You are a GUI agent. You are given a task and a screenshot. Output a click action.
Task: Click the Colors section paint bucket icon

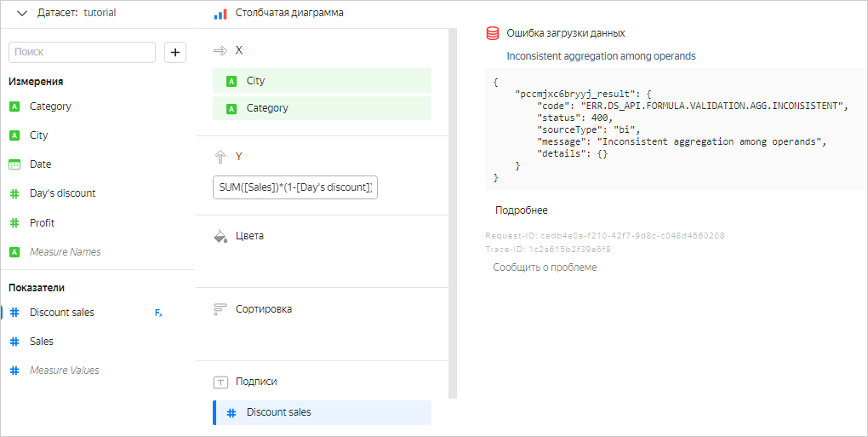[220, 236]
